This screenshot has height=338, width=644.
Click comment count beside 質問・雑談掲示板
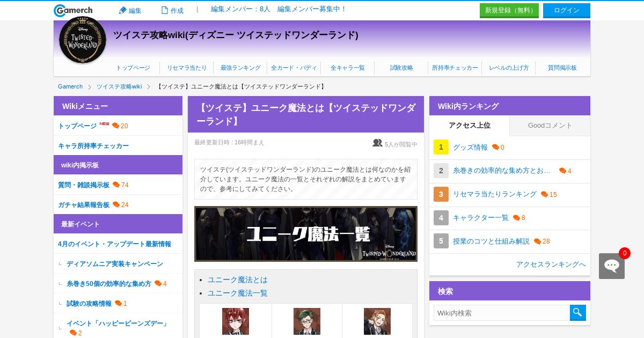(125, 185)
